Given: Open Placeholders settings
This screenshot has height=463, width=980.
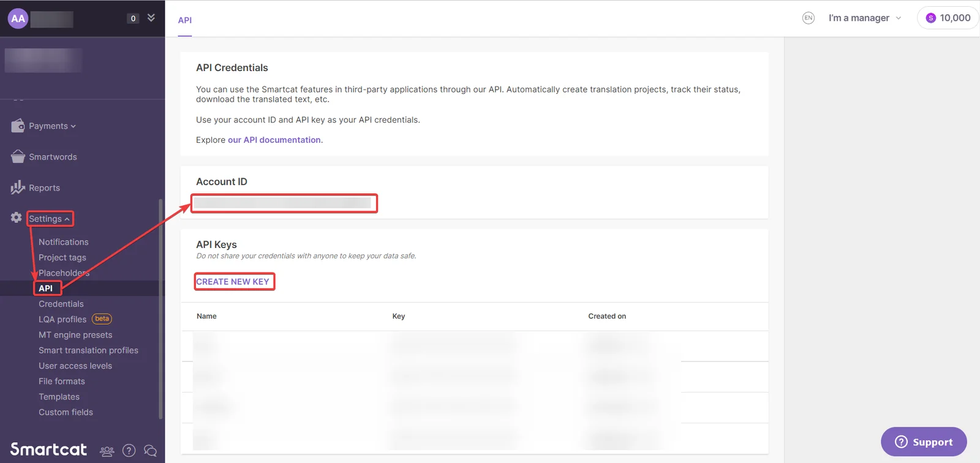Looking at the screenshot, I should (64, 273).
